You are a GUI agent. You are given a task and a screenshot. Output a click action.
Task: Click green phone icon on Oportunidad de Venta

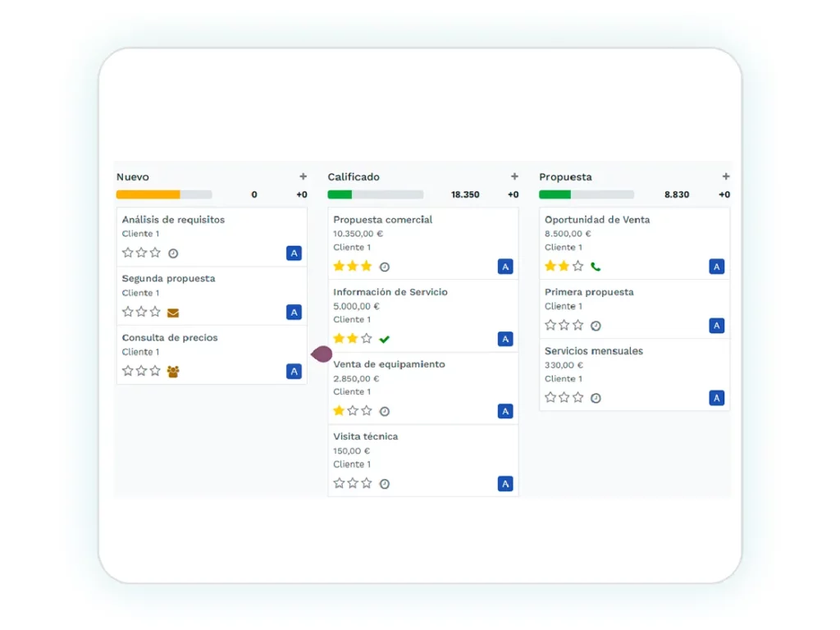coord(596,267)
